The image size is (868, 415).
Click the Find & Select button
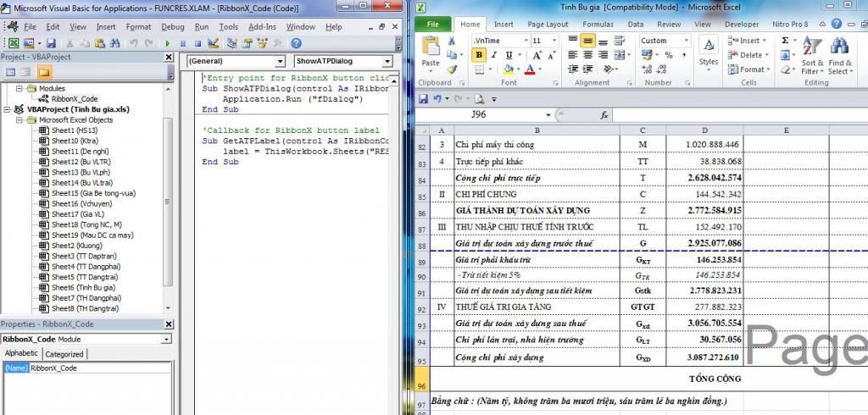(840, 63)
